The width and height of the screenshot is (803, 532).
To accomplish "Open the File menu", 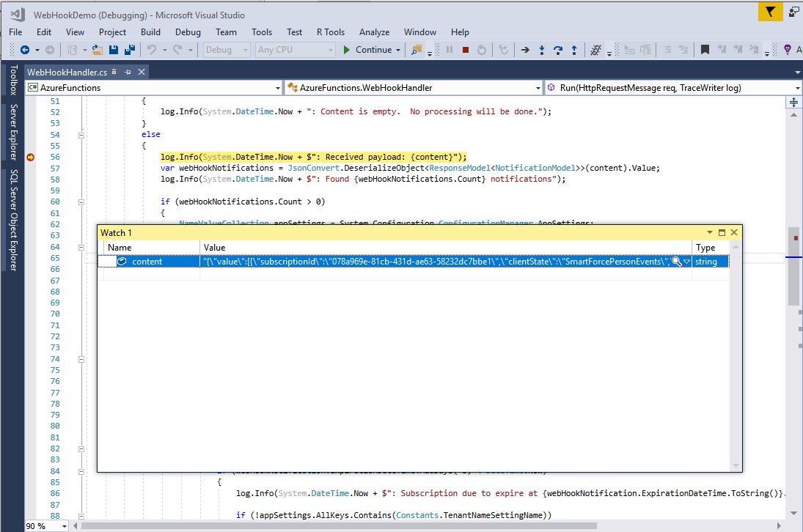I will [15, 32].
